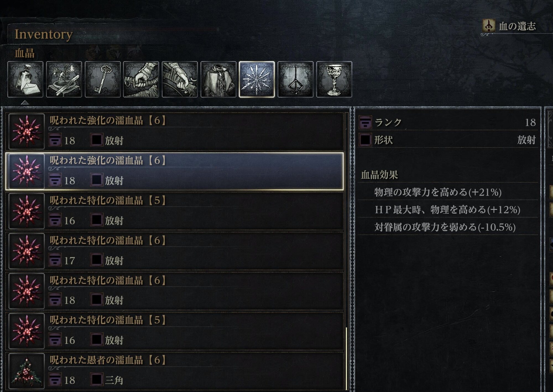Select the left-hand weapons category icon

pyautogui.click(x=180, y=79)
